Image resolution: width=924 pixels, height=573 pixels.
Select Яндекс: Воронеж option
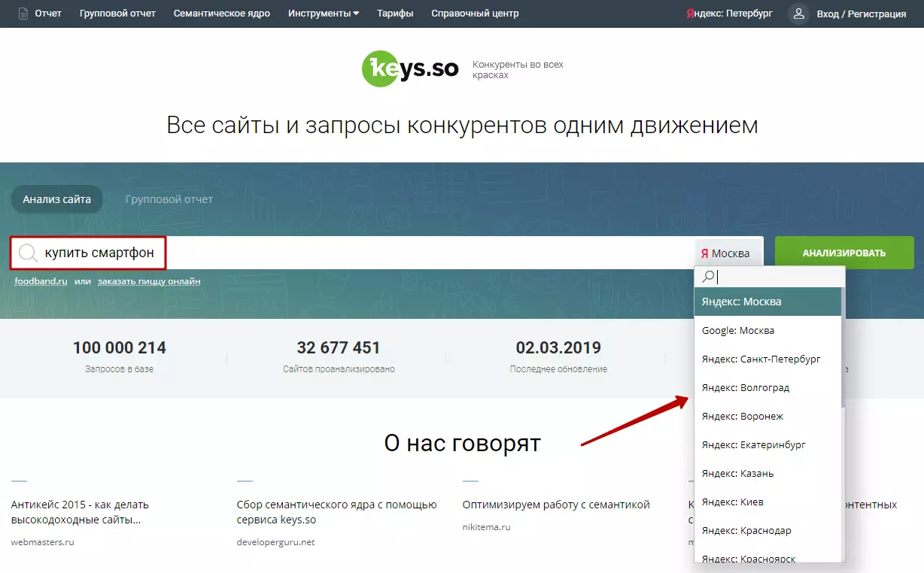coord(767,416)
